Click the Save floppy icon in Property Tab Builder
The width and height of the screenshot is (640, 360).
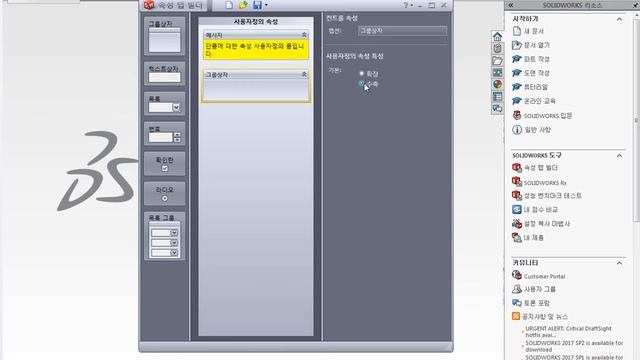257,5
